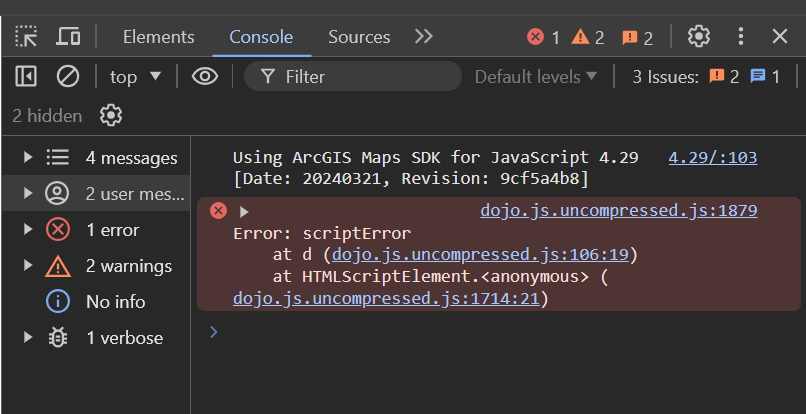The image size is (806, 414).
Task: Open the 4.29/:103 source link
Action: pyautogui.click(x=712, y=157)
